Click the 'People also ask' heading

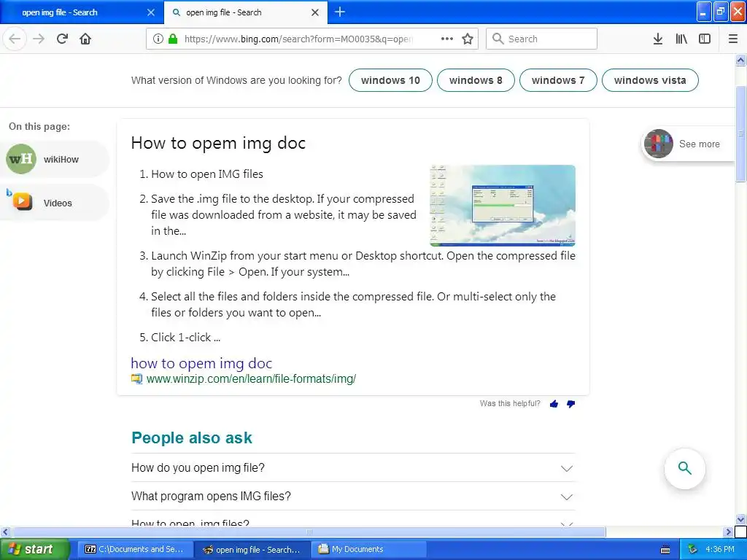click(192, 437)
